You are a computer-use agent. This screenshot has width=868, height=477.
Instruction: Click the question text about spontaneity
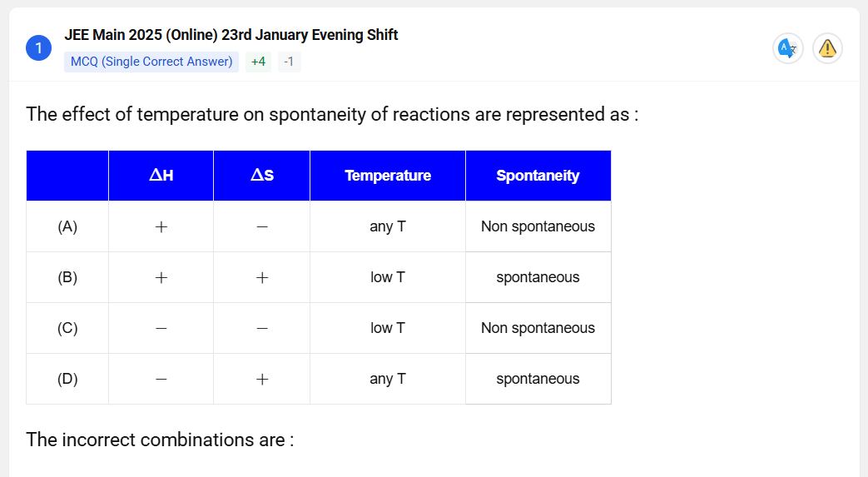pos(332,114)
